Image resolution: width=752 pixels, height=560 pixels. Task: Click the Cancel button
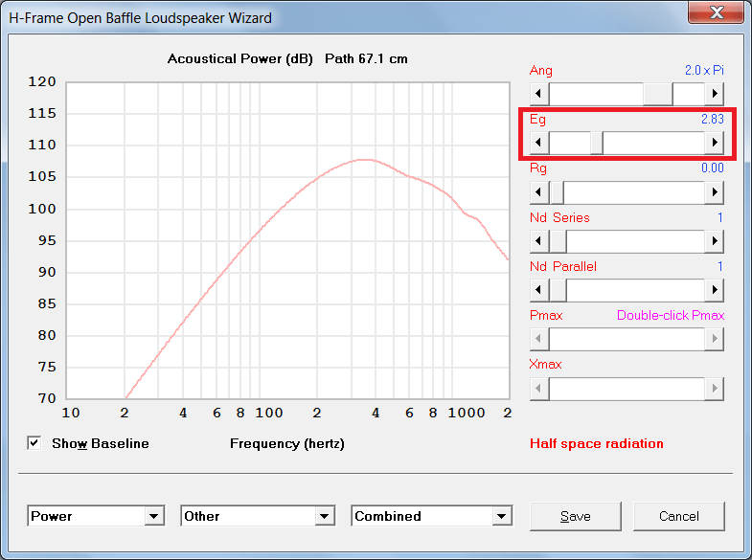[x=678, y=516]
